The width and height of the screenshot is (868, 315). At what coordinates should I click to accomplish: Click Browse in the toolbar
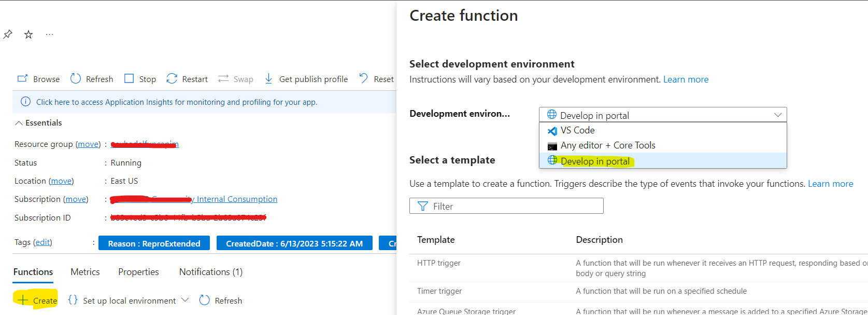coord(39,79)
